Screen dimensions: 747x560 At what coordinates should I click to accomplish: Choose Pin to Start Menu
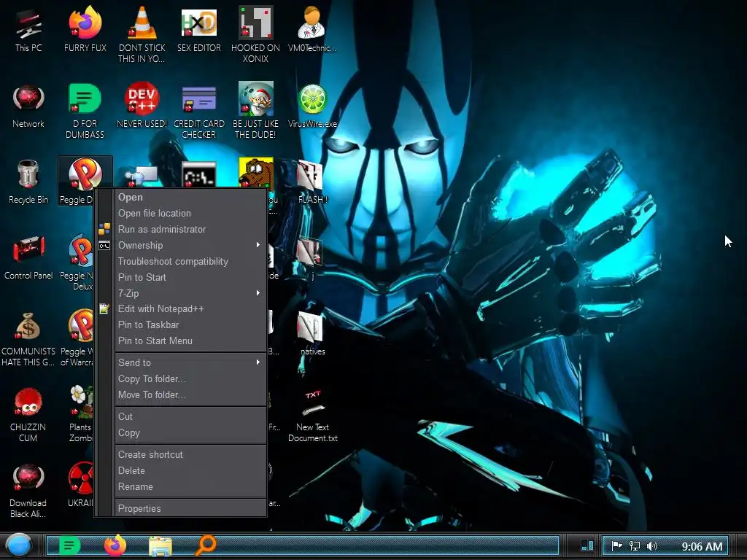[x=190, y=341]
